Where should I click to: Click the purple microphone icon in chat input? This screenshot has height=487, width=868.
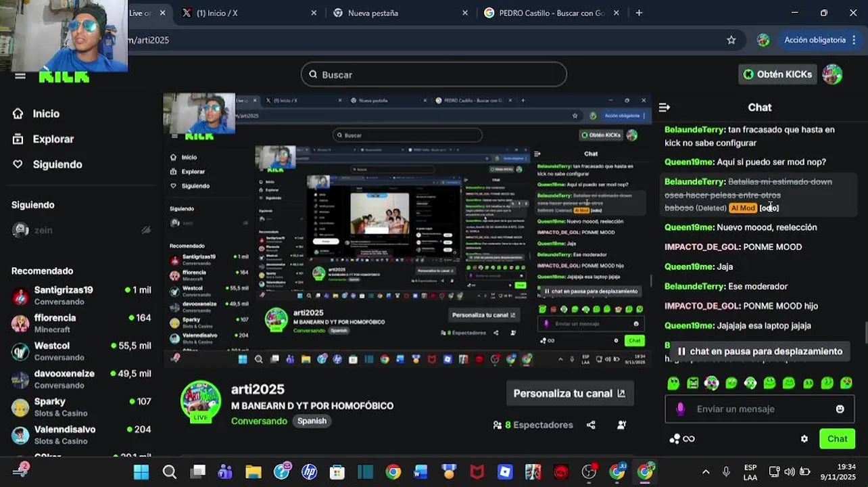pos(680,409)
